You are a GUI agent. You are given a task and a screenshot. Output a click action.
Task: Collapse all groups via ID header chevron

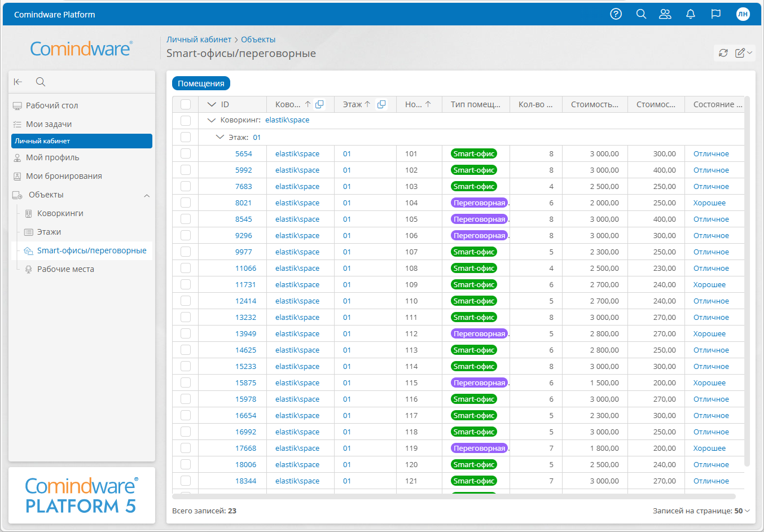[212, 104]
